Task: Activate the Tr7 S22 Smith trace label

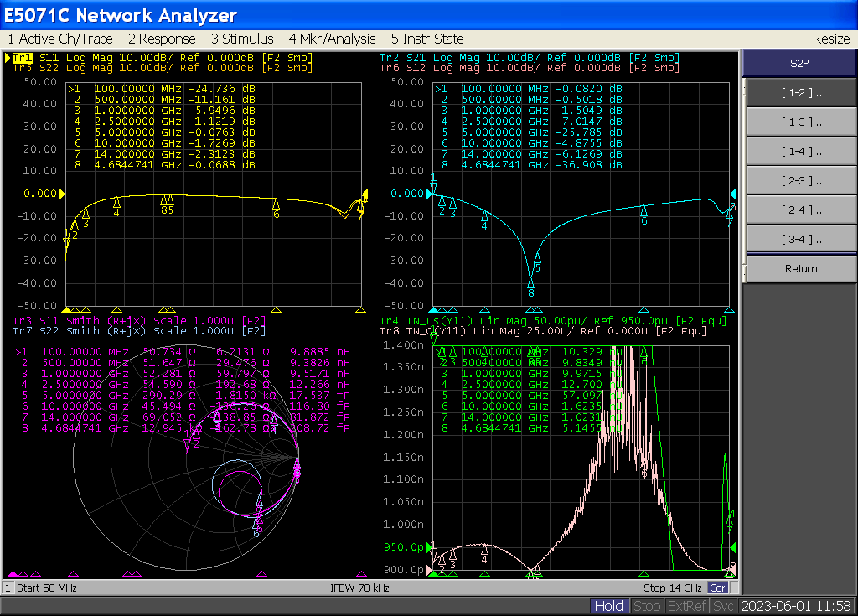Action: coord(139,331)
